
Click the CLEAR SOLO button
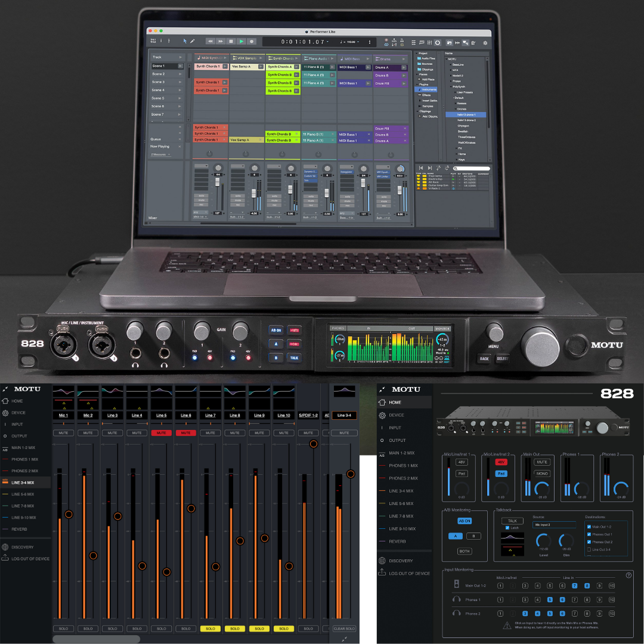point(344,628)
